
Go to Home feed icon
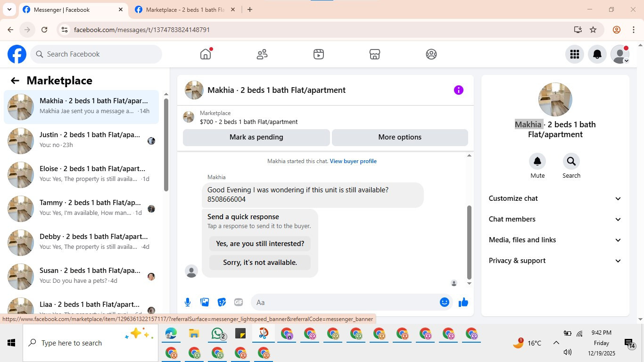click(x=206, y=54)
